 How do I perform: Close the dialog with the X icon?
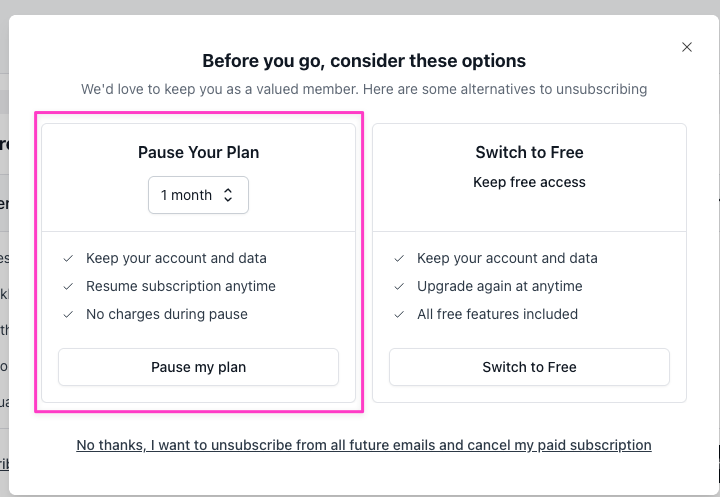(687, 47)
